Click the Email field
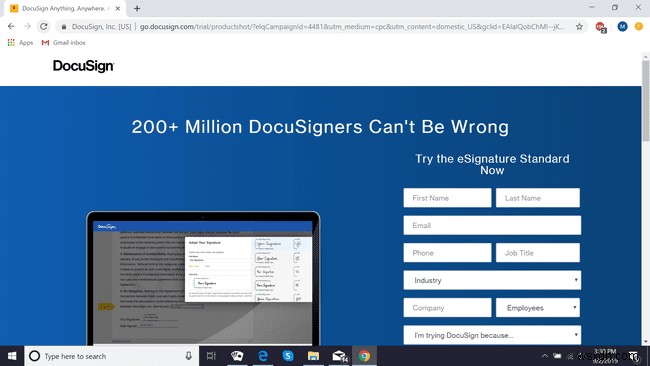650x366 pixels. 492,225
